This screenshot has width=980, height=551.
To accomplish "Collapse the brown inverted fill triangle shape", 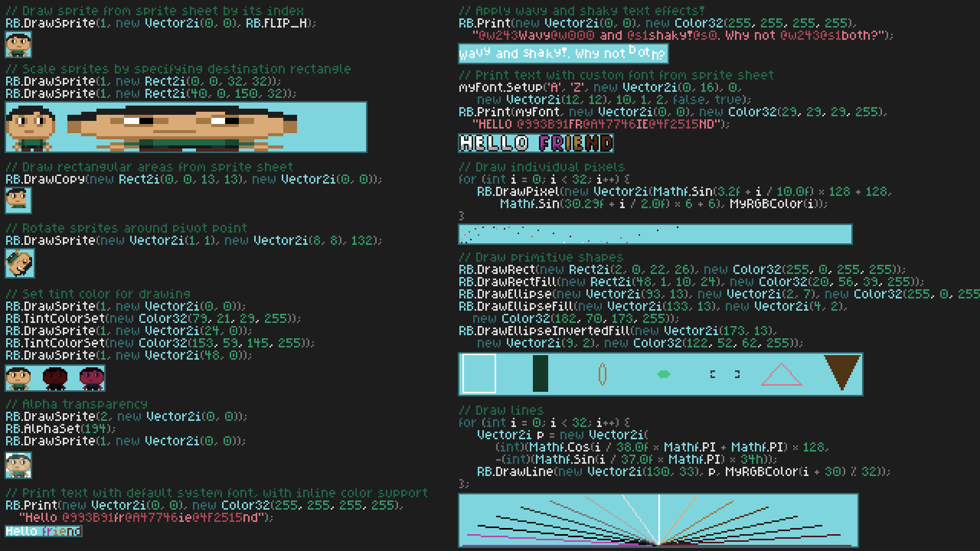I will coord(841,371).
